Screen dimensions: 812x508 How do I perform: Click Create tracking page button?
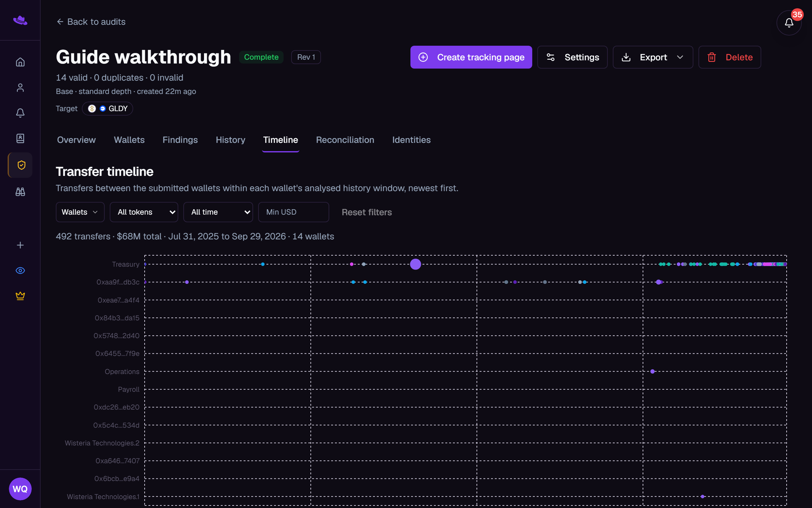(x=471, y=57)
